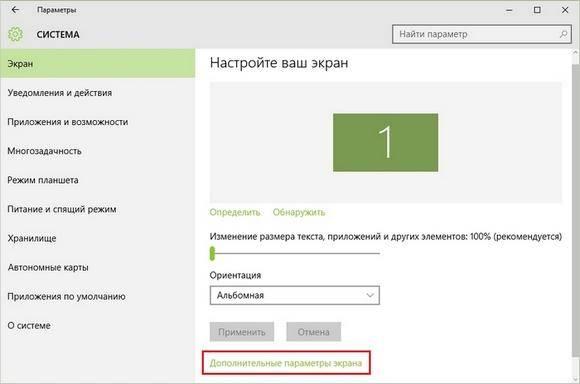Select display 1 monitor thumbnail
The width and height of the screenshot is (580, 384).
tap(385, 142)
